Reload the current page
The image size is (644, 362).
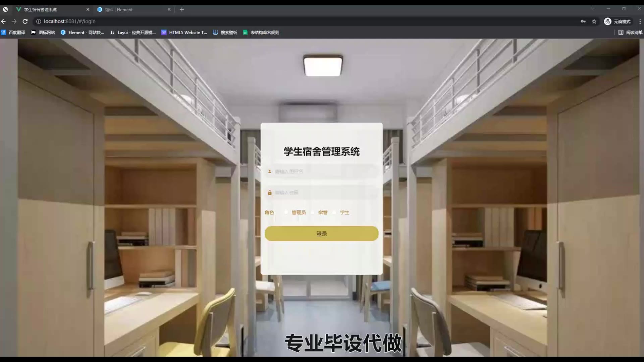[x=25, y=21]
